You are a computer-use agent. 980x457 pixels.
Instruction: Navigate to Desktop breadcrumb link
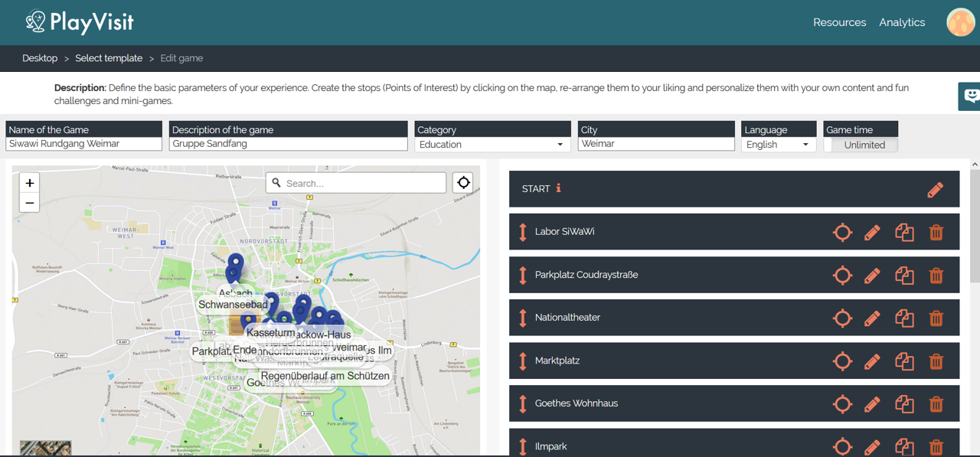[x=40, y=58]
